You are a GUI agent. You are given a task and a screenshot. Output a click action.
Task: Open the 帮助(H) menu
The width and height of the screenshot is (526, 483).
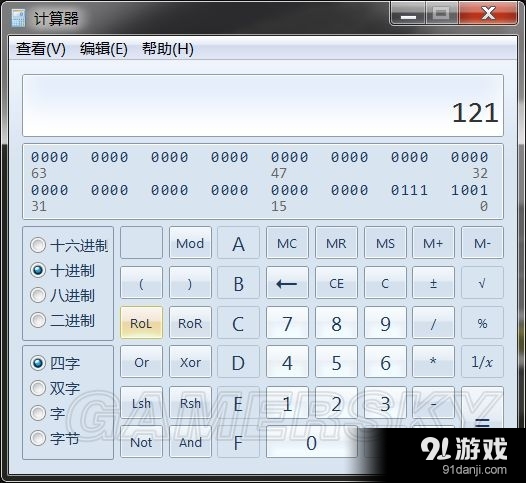[168, 49]
